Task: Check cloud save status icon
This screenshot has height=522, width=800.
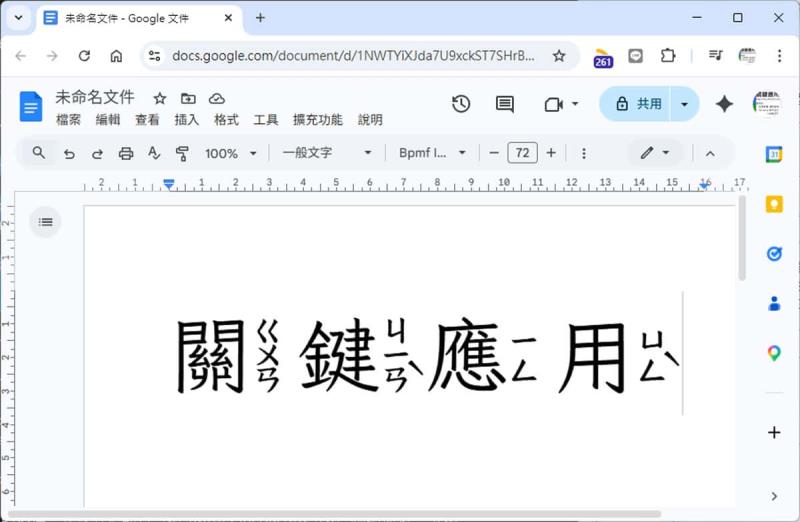Action: coord(217,98)
